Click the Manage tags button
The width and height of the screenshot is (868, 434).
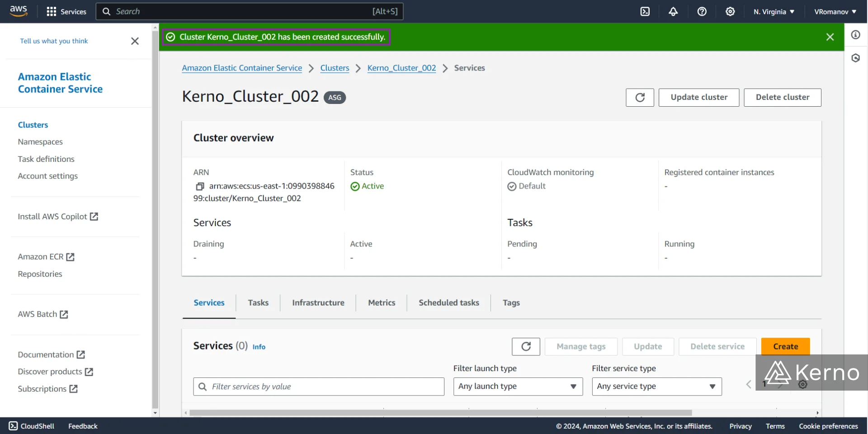(x=581, y=347)
